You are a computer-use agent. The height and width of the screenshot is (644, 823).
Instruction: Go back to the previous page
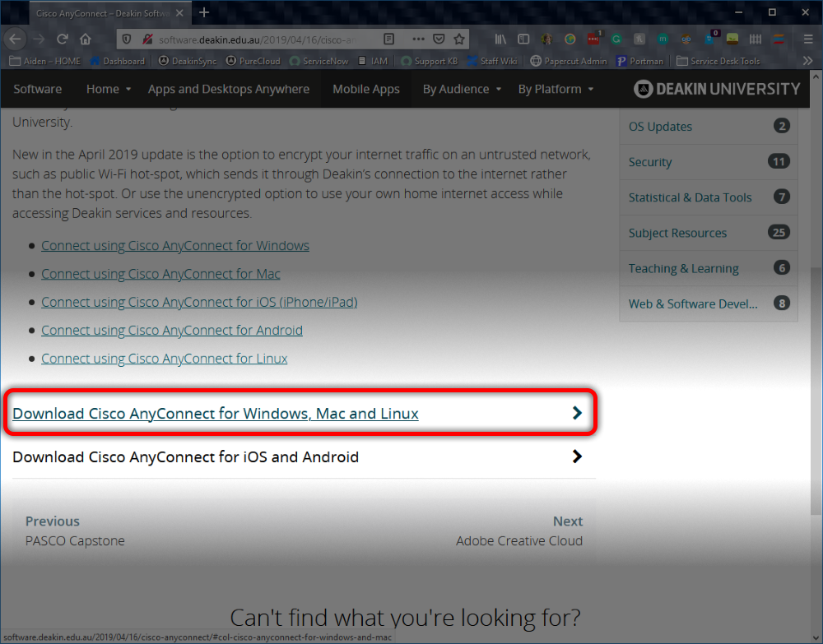click(x=15, y=39)
